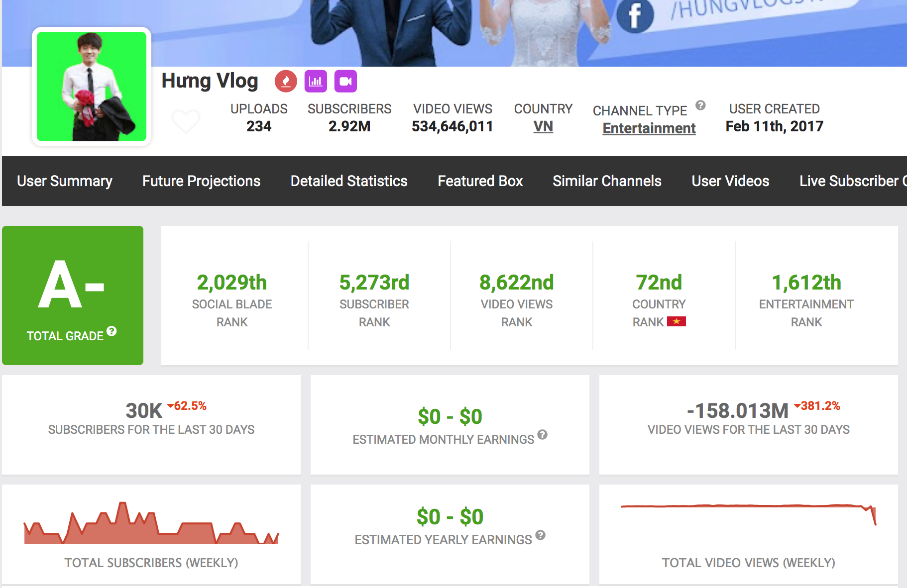This screenshot has width=907, height=588.
Task: Click the Total Video Views weekly chart
Action: [749, 514]
